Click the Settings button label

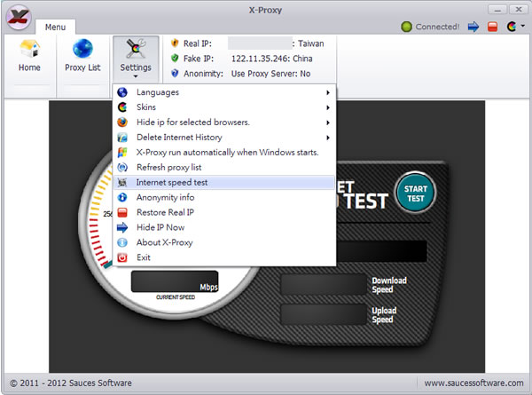tap(136, 67)
